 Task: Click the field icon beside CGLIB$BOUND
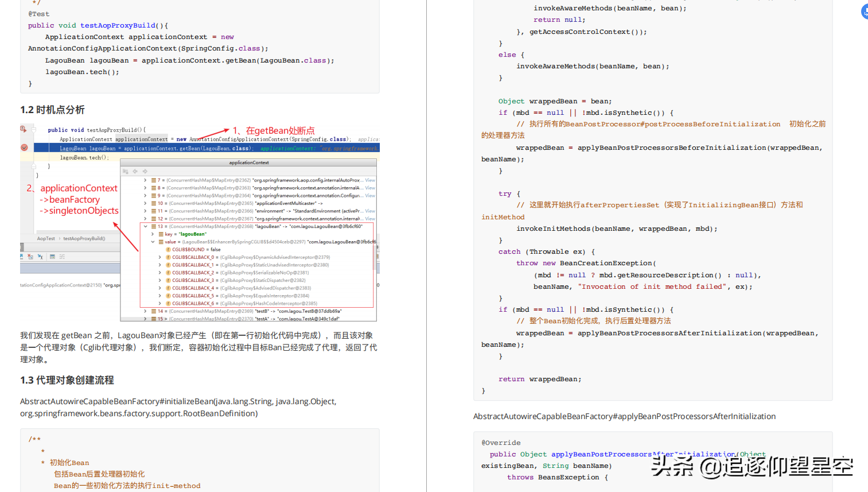pyautogui.click(x=168, y=250)
